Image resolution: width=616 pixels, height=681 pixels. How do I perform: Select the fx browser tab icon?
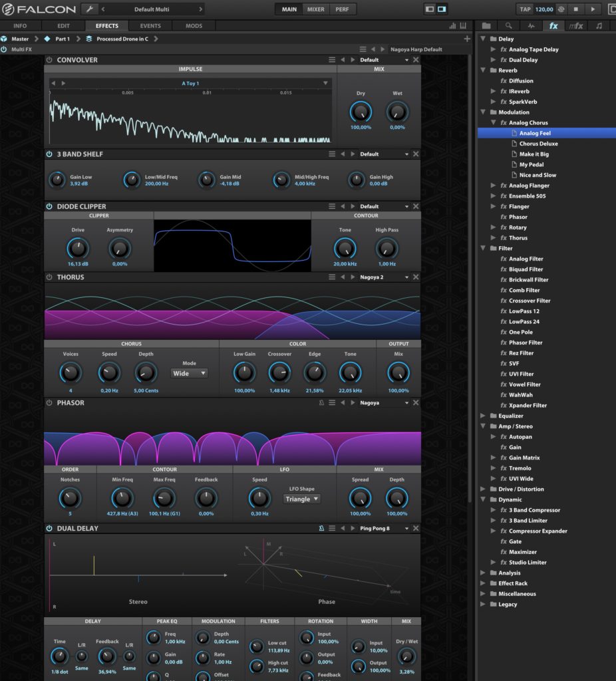(553, 26)
